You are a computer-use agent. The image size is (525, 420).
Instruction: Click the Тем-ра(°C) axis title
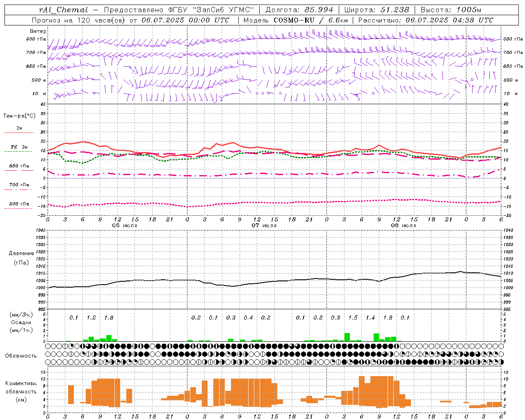19,116
